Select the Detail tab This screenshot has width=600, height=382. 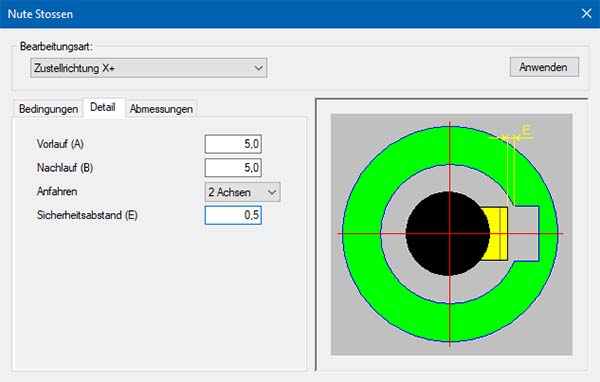[103, 108]
